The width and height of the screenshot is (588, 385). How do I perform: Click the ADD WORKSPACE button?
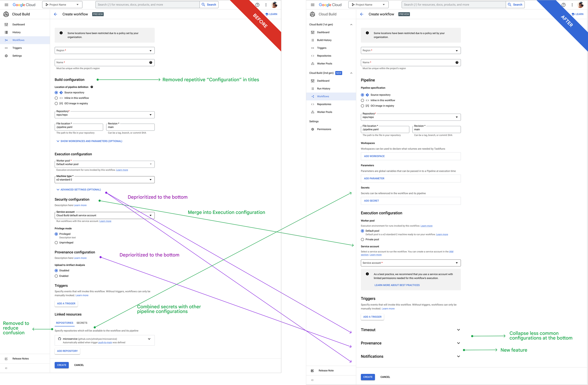374,156
